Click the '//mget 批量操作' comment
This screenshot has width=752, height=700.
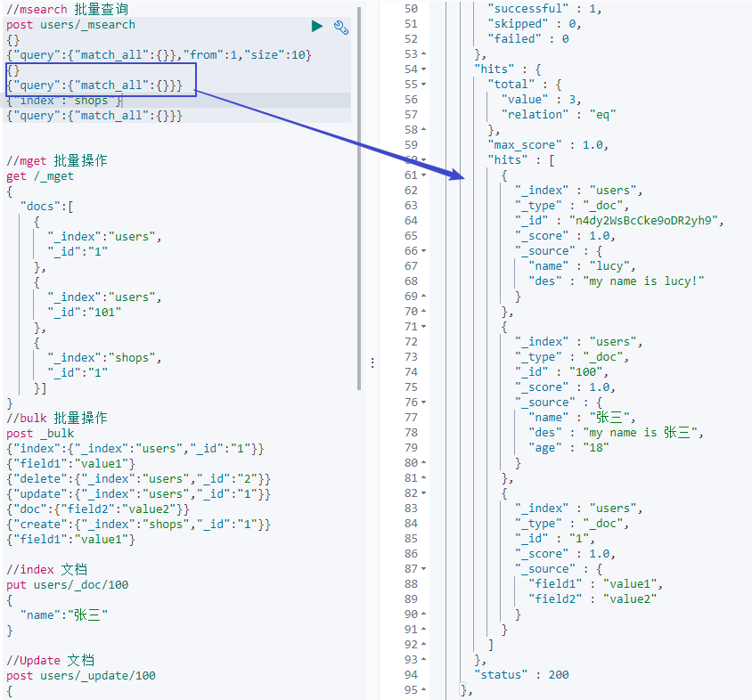point(57,161)
